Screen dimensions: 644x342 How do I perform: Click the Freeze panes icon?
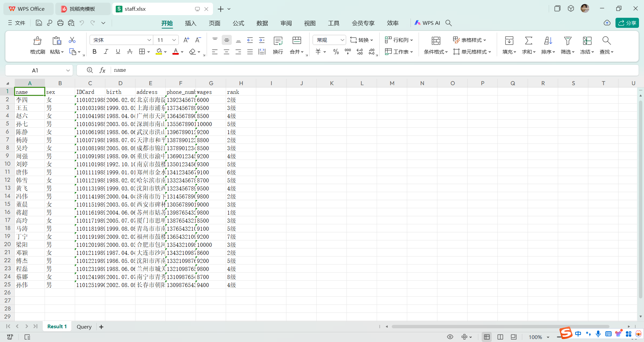pos(587,41)
